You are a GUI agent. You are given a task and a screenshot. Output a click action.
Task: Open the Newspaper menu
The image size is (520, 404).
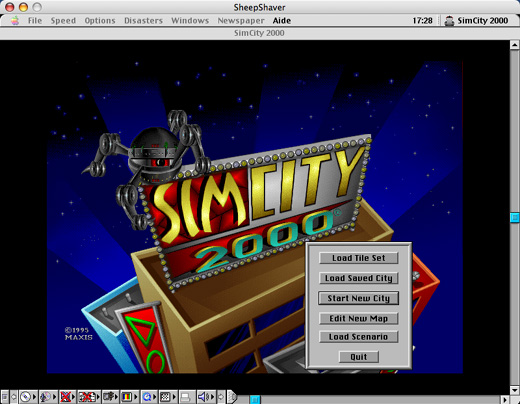coord(241,21)
